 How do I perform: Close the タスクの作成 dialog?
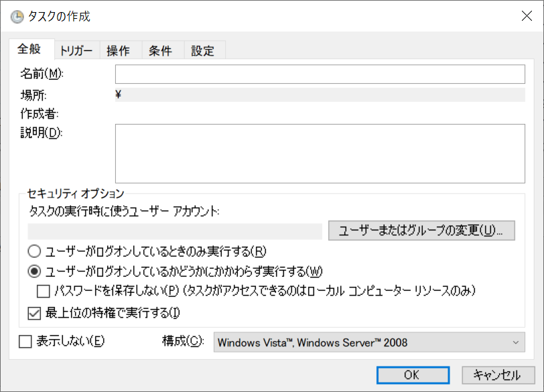tap(527, 16)
